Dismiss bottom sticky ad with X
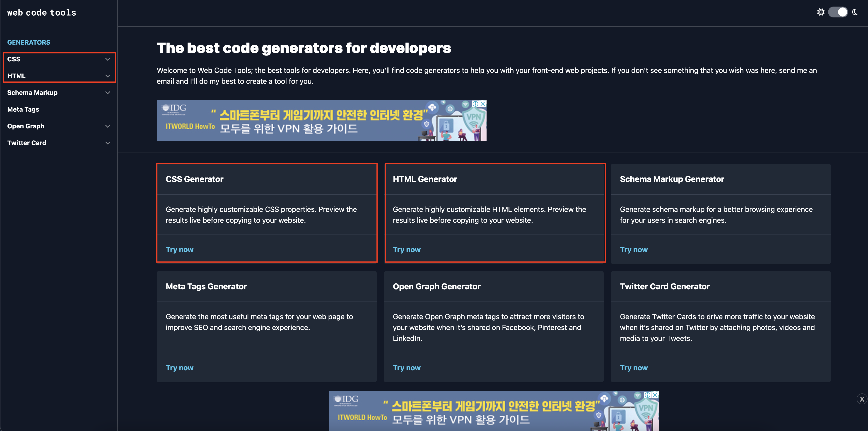The height and width of the screenshot is (431, 868). (x=862, y=399)
